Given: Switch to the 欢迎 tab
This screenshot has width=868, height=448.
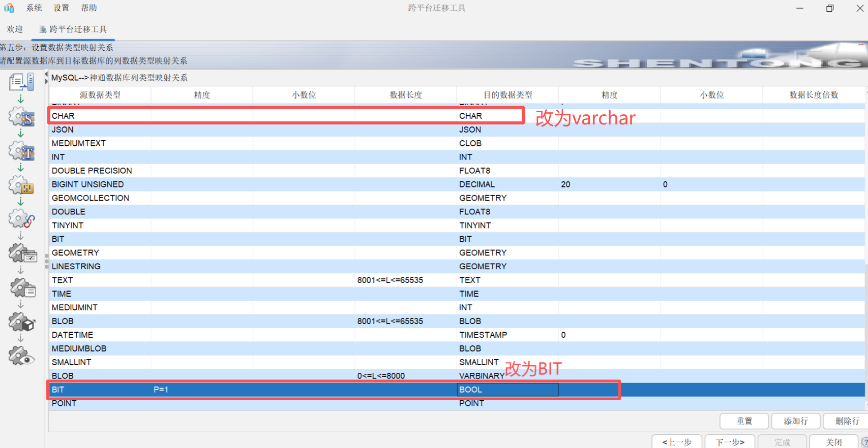Looking at the screenshot, I should pyautogui.click(x=15, y=29).
